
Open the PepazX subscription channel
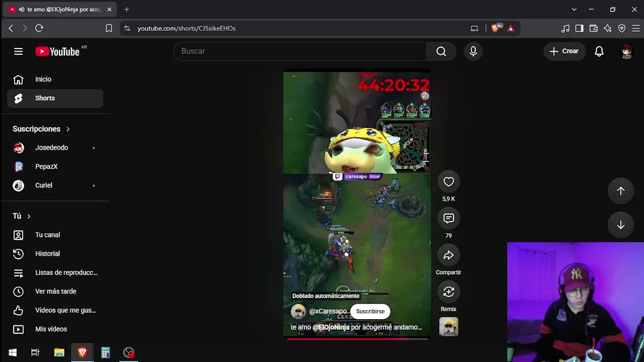(55, 166)
